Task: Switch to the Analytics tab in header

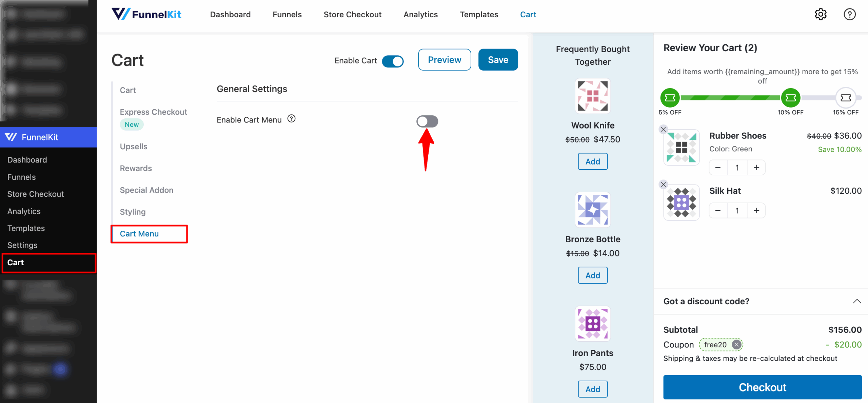Action: [420, 14]
